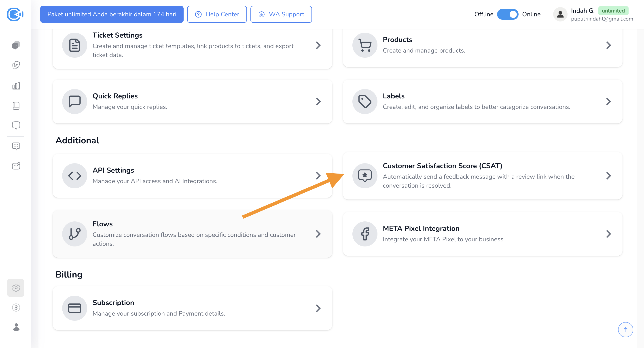The width and height of the screenshot is (644, 348).
Task: Expand the Quick Replies chevron
Action: pos(318,102)
